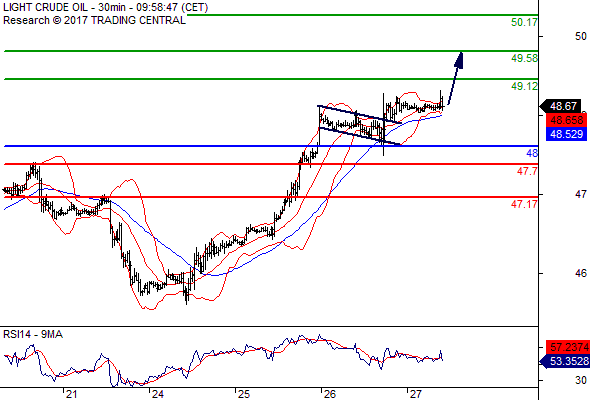Click the blue 53.3528 RSI value tag
This screenshot has width=590, height=400.
(564, 361)
